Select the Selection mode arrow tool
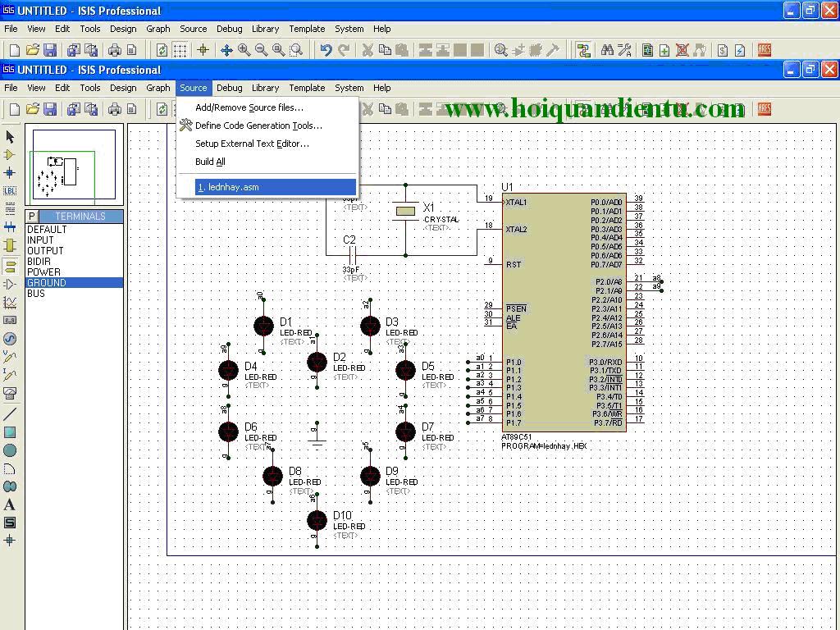The height and width of the screenshot is (630, 840). tap(10, 137)
